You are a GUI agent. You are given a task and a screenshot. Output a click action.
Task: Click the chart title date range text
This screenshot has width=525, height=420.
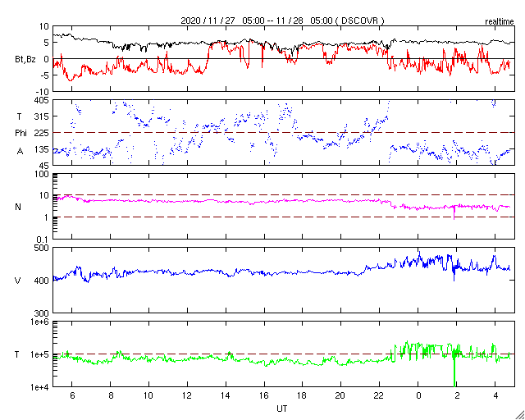point(282,21)
